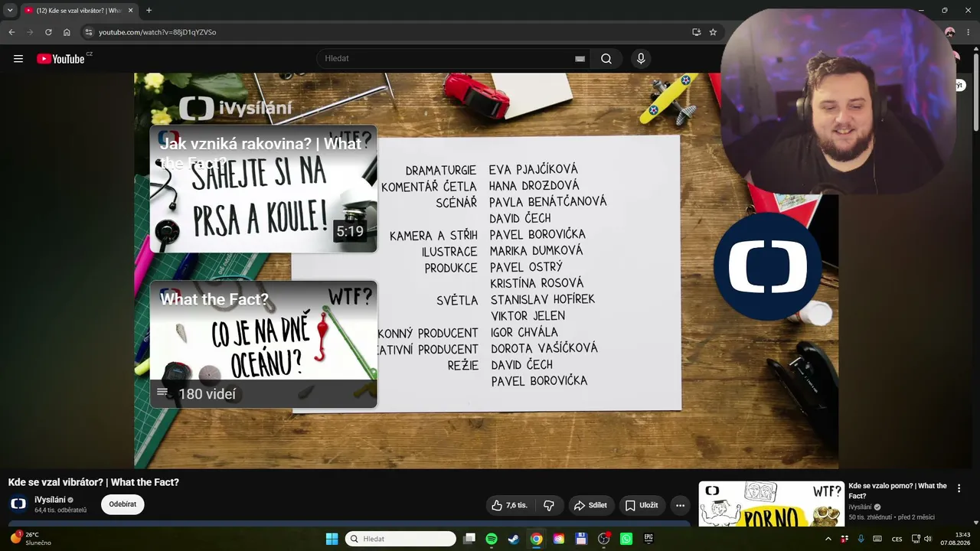Subscribe with the Odebírat button
This screenshot has width=980, height=551.
(122, 504)
